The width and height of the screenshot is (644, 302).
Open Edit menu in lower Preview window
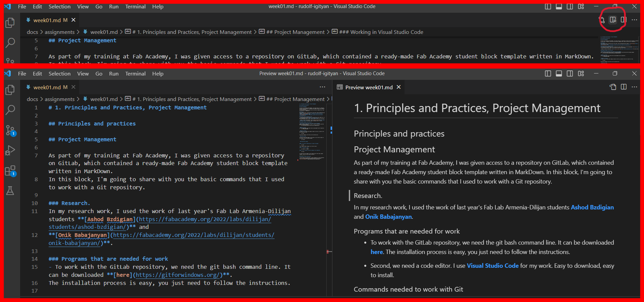[37, 73]
